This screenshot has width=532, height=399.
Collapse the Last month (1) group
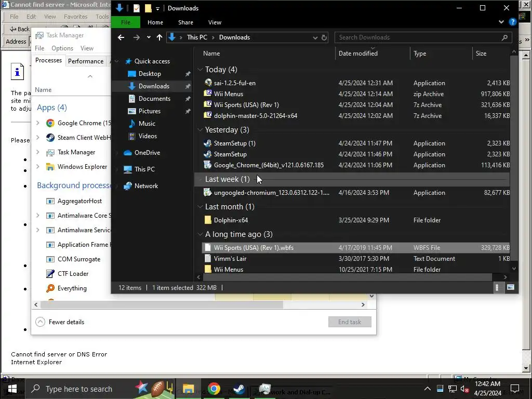coord(200,207)
